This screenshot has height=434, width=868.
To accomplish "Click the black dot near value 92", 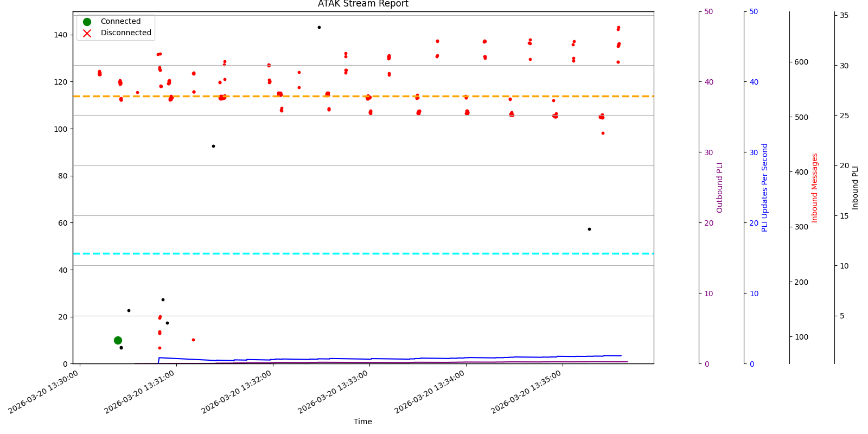I will click(213, 146).
